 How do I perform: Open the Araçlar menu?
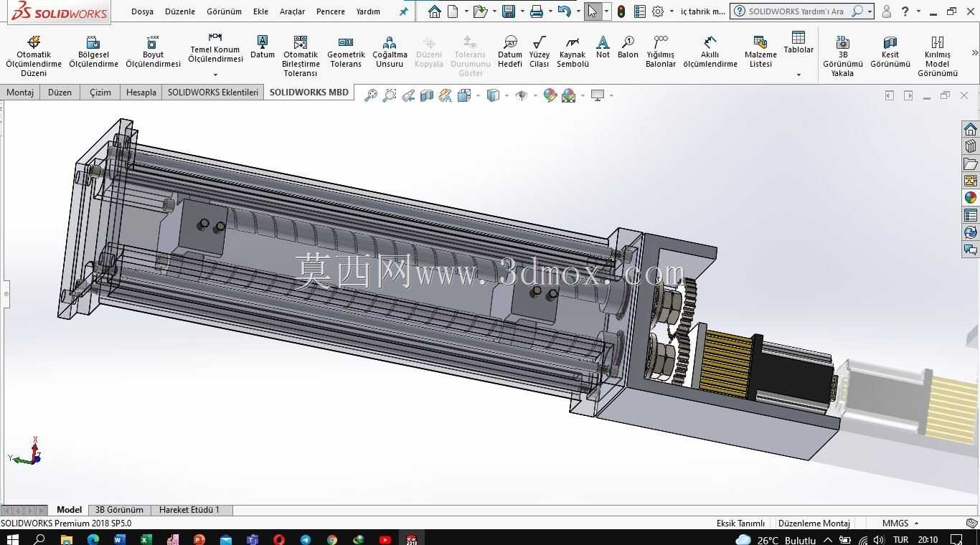[292, 11]
